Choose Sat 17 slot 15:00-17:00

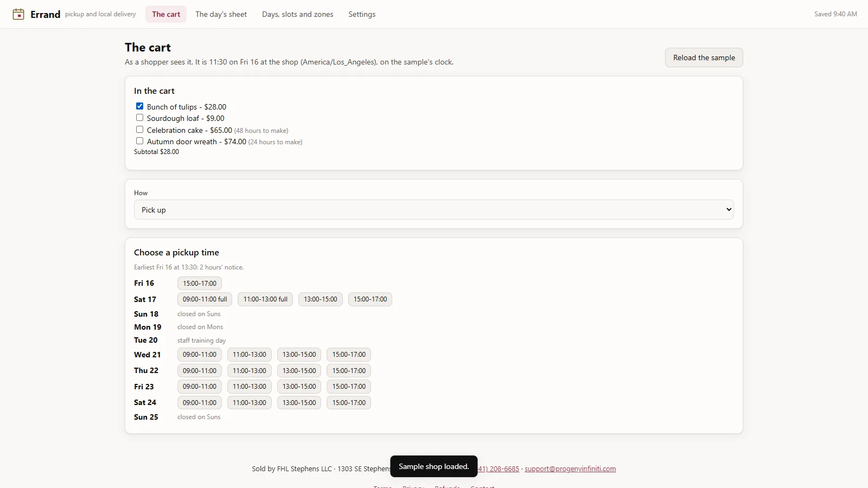371,299
